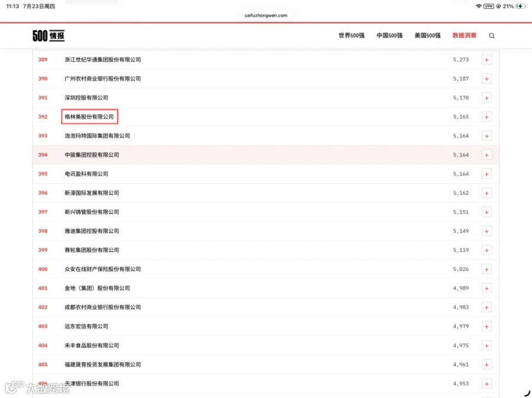Select company 天津银行股份有限公司
Screen dimensions: 532x398
click(92, 383)
